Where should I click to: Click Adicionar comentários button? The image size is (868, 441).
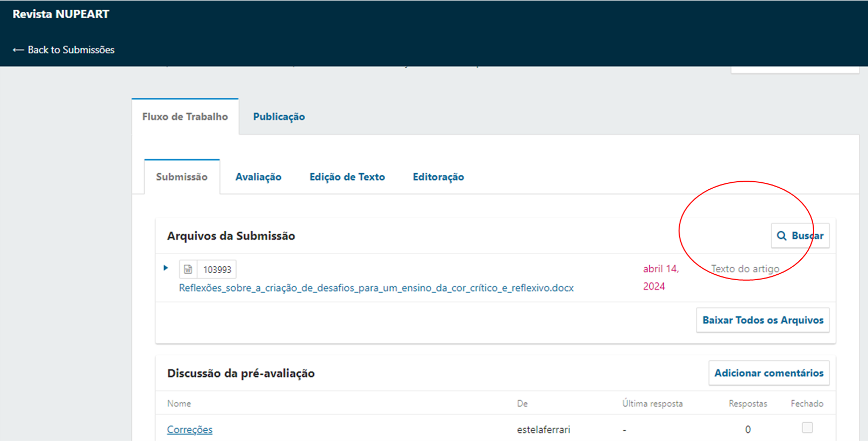tap(769, 373)
